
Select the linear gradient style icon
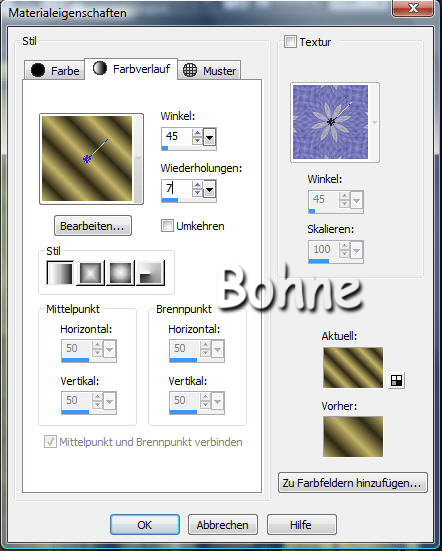[60, 273]
